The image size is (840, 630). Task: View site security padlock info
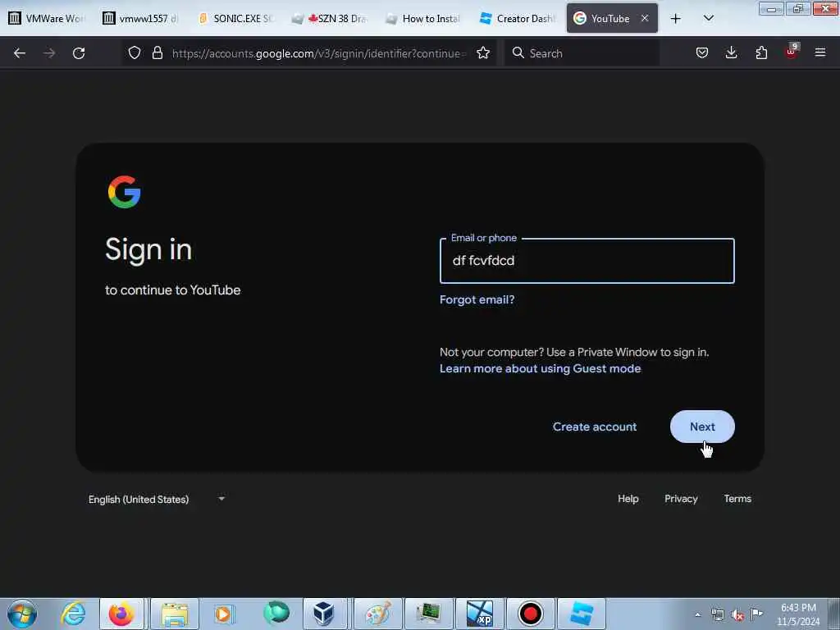pos(157,52)
